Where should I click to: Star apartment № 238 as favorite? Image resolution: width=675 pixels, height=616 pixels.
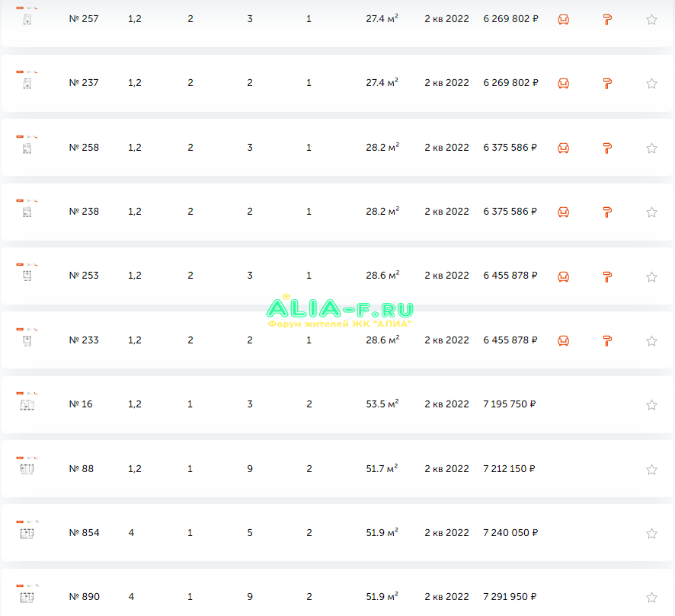point(651,212)
